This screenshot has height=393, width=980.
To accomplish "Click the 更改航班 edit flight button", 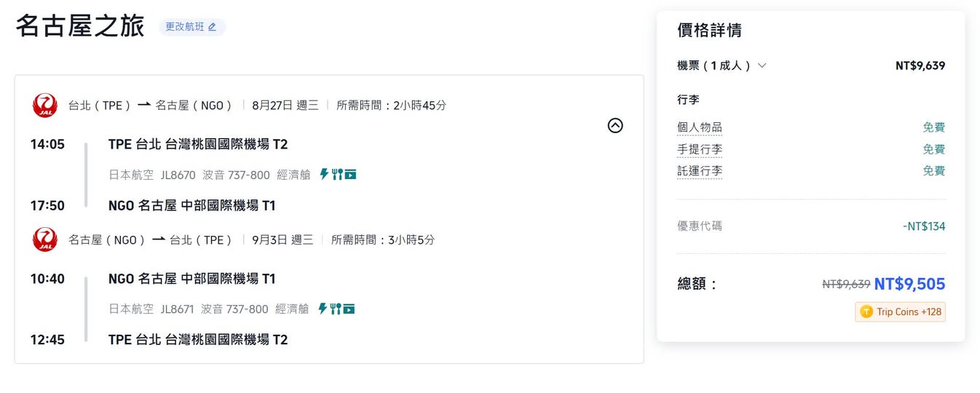I will pyautogui.click(x=191, y=27).
